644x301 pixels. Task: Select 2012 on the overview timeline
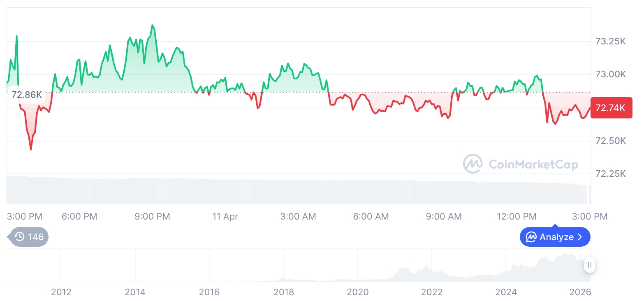(x=61, y=292)
